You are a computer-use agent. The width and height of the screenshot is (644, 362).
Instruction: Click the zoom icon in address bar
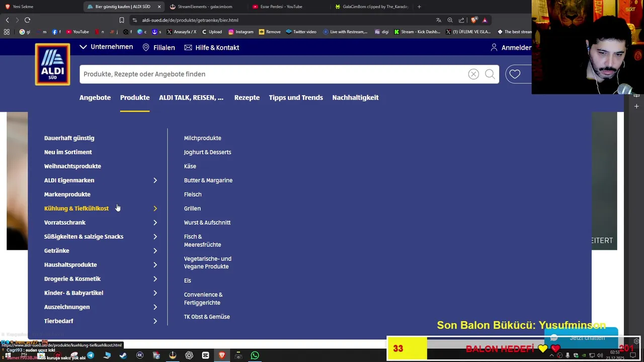(x=450, y=20)
